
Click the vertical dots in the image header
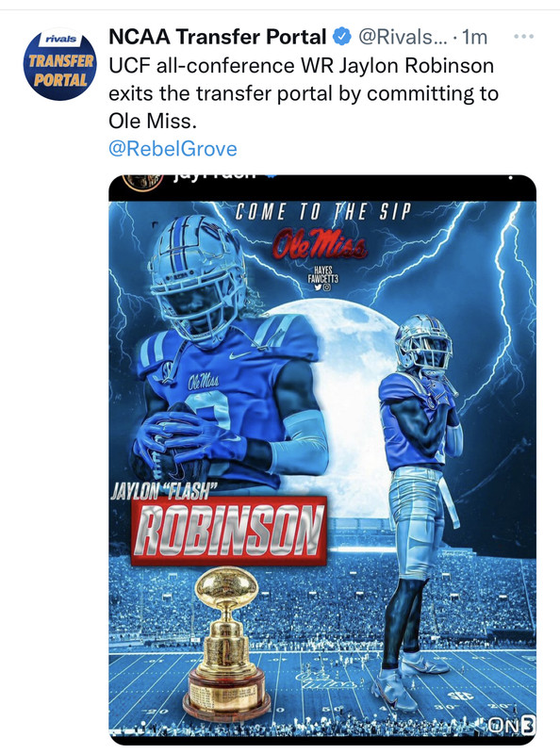tap(510, 177)
